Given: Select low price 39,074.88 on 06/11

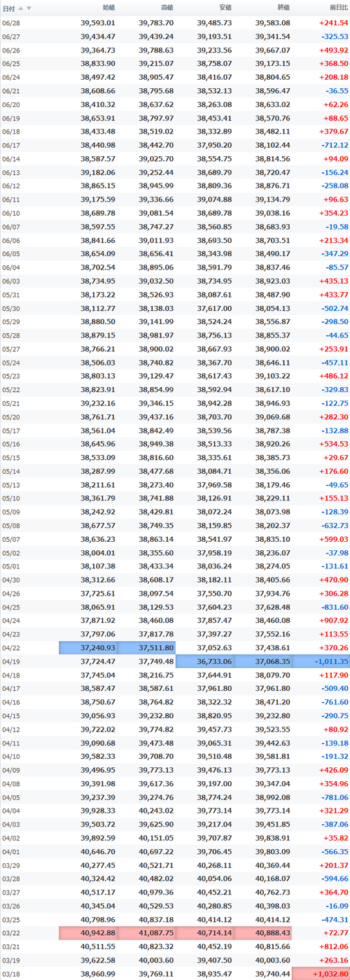Looking at the screenshot, I should click(x=214, y=199).
